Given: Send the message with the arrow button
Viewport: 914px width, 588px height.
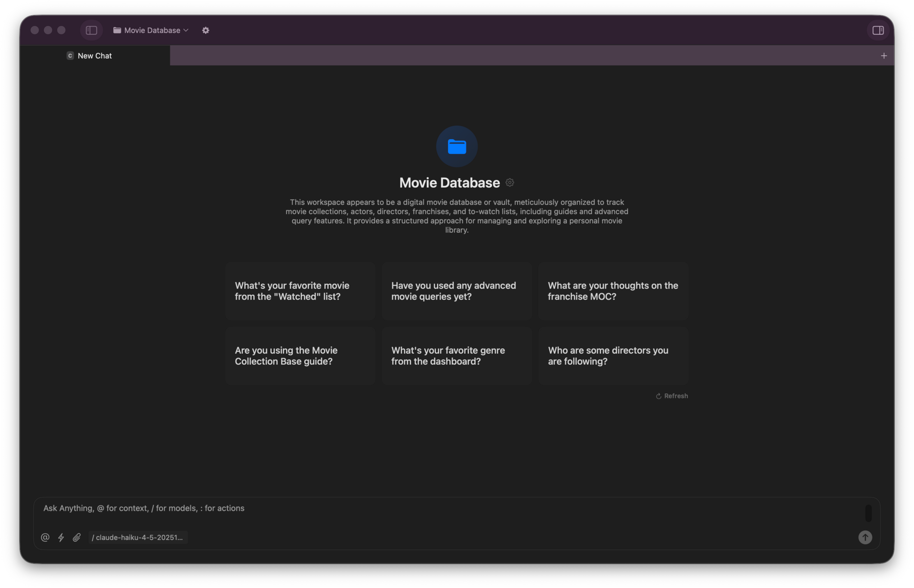Looking at the screenshot, I should click(x=865, y=538).
